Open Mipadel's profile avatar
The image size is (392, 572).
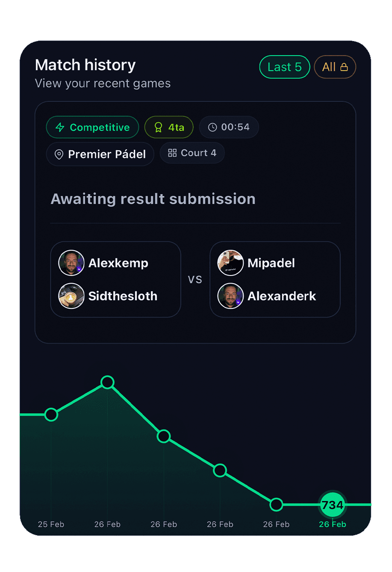[230, 263]
